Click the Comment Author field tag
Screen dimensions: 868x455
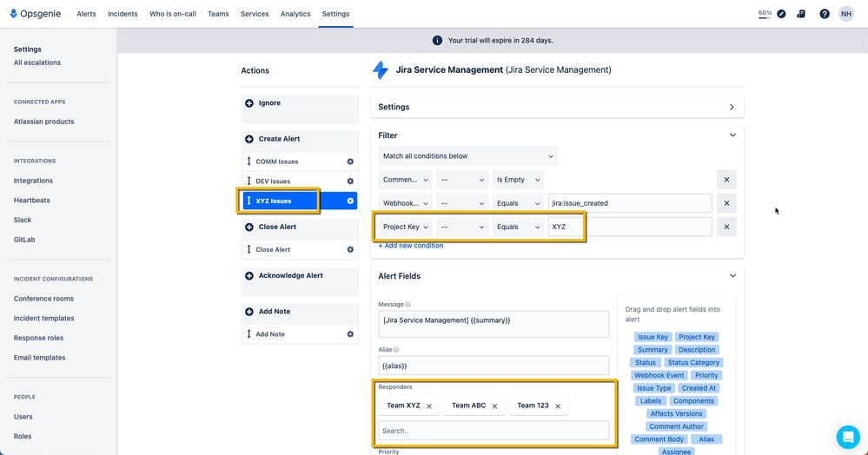676,426
